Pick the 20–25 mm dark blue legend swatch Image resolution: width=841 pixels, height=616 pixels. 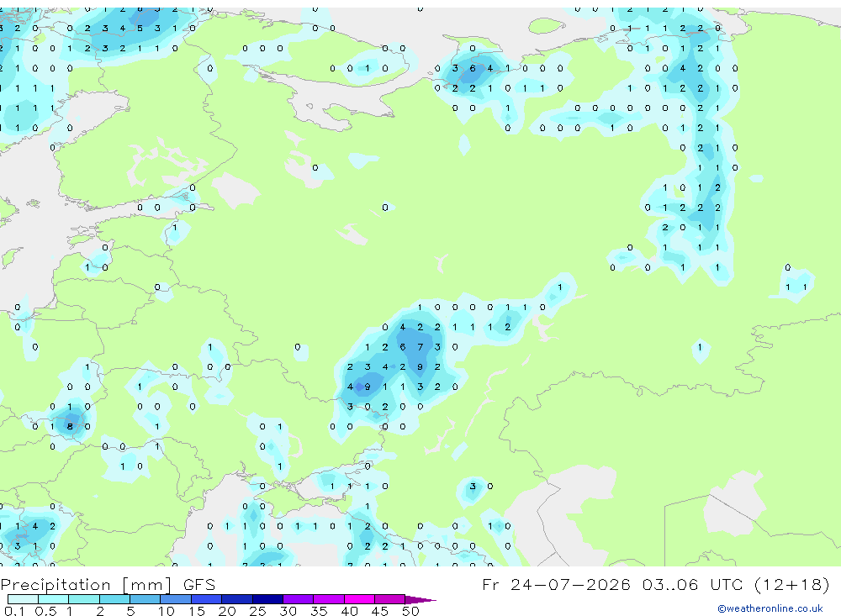(237, 599)
